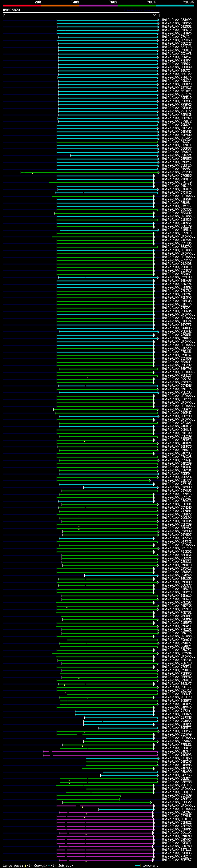The height and width of the screenshot is (868, 197).
Task: Click label UniRef100_C5YEH5
Action: pos(177,507)
